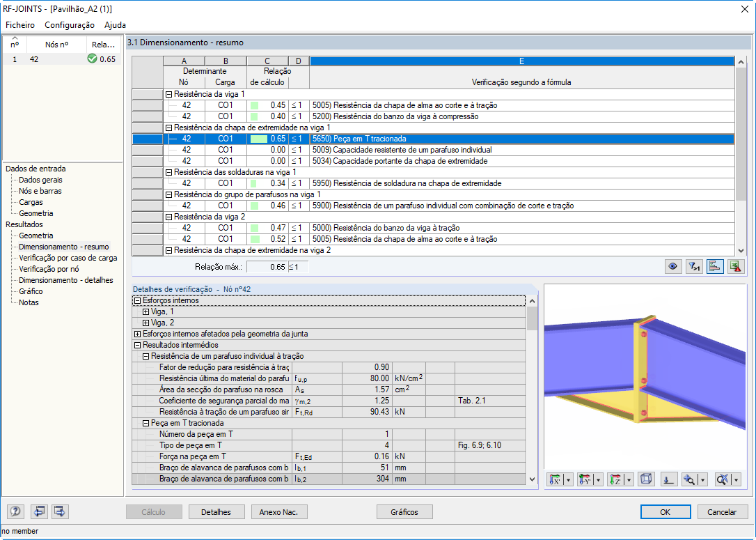Open Verificação por caso de carga
The height and width of the screenshot is (540, 756).
tap(68, 258)
